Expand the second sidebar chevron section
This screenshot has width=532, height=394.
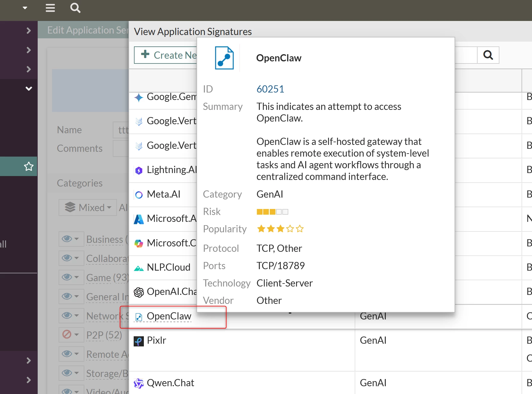click(x=29, y=50)
